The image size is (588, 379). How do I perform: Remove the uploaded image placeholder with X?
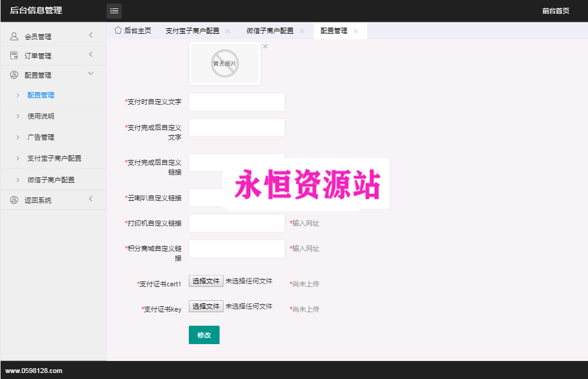click(x=265, y=46)
